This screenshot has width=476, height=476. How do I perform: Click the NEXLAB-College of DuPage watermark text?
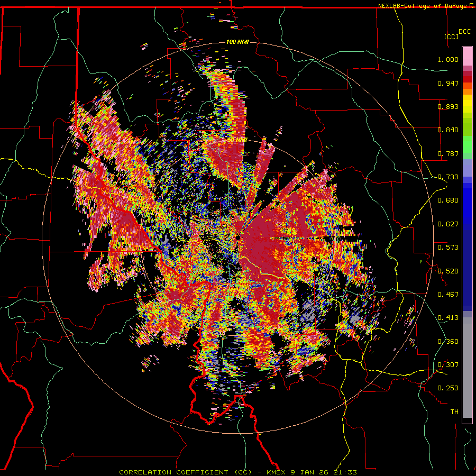tap(425, 6)
